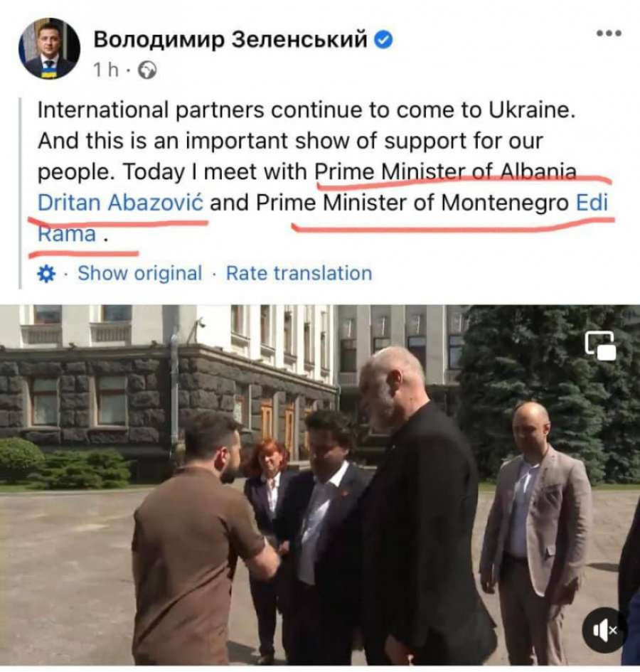Screen dimensions: 640x672
Task: Open Dritan Abazović tagged profile
Action: tap(120, 203)
